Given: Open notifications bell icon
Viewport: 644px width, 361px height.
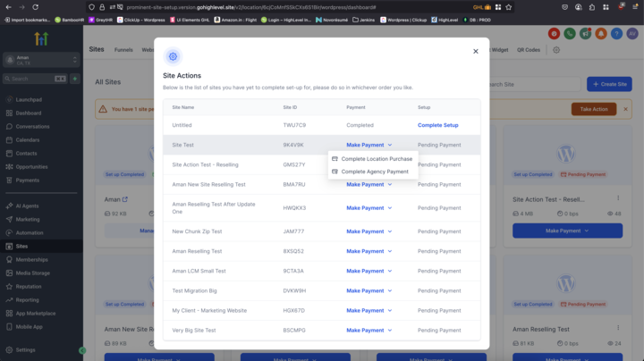Looking at the screenshot, I should coord(601,34).
